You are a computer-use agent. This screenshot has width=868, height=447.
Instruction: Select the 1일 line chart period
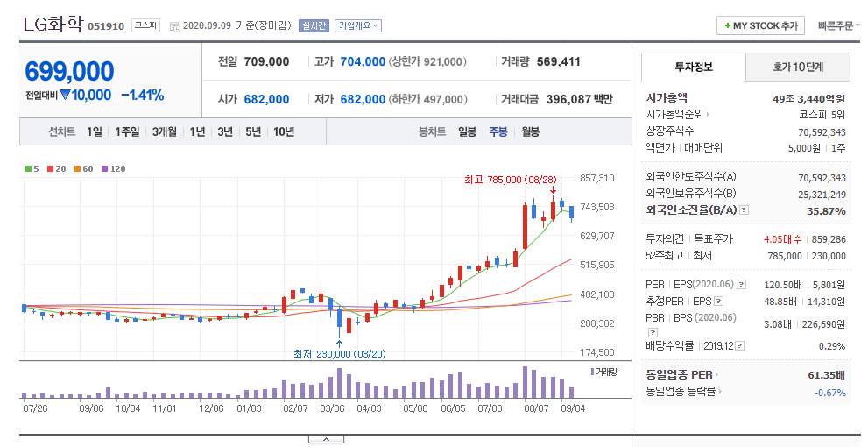pos(94,131)
